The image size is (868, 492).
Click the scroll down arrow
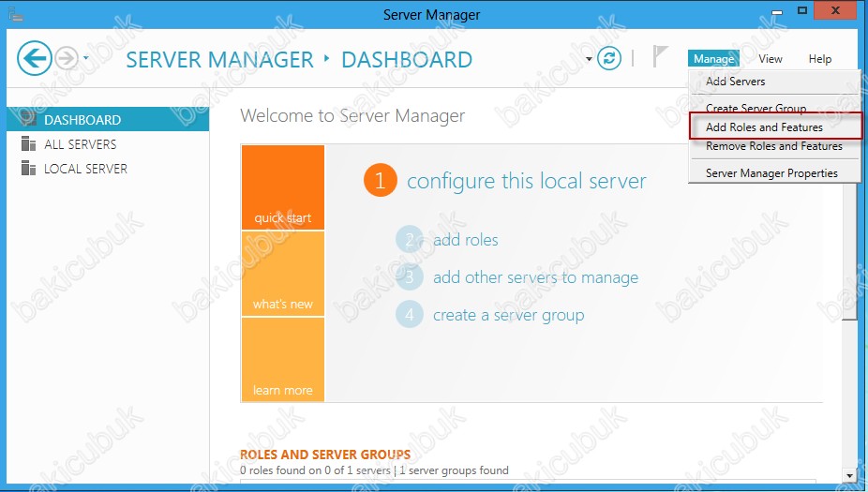point(850,475)
